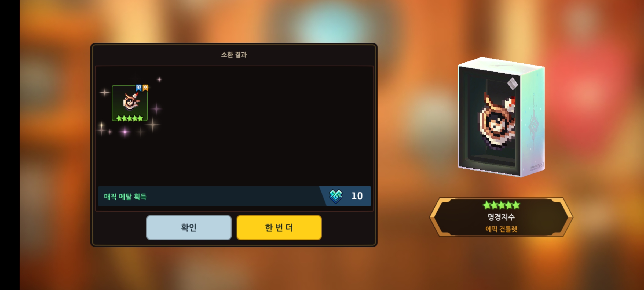Viewport: 644px width, 290px height.
Task: Click the 매직 메탈 획득 label
Action: pyautogui.click(x=125, y=197)
